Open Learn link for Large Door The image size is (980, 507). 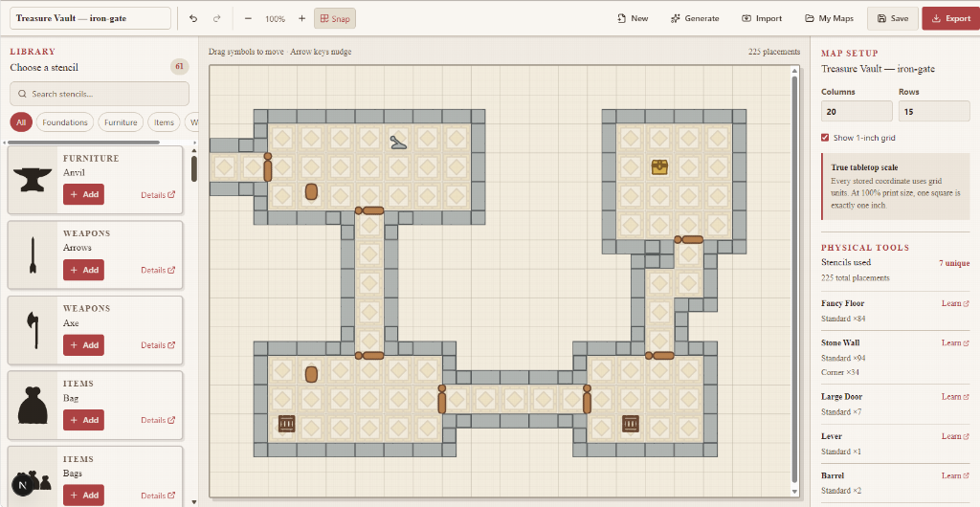click(x=955, y=396)
